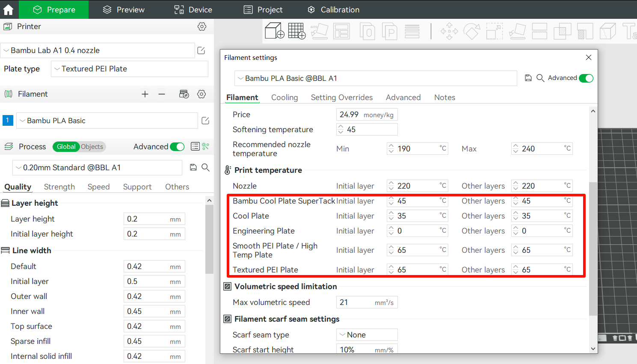Click the Variable layer height icon

412,31
